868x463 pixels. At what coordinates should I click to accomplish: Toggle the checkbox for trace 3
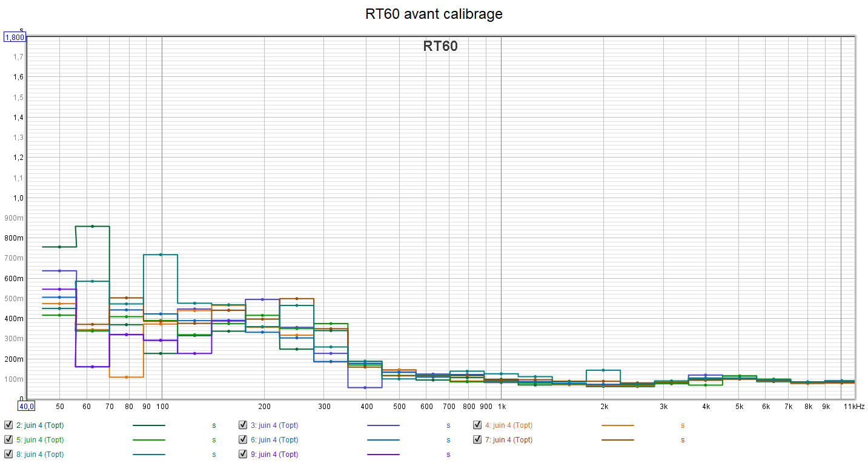coord(243,425)
